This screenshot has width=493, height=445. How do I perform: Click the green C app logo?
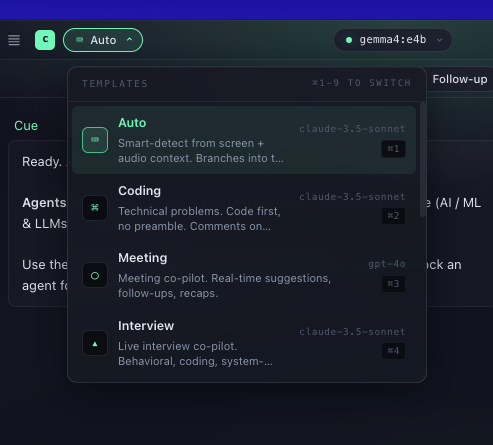45,40
